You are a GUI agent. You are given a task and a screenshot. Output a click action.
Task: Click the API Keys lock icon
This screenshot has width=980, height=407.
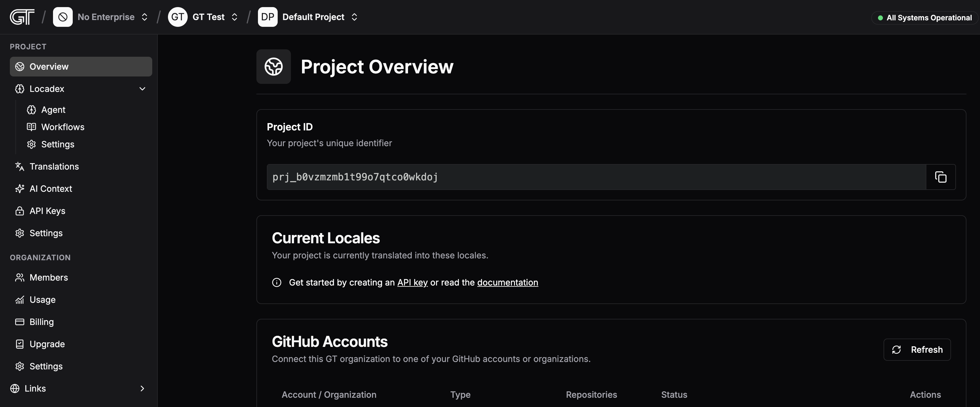click(20, 211)
